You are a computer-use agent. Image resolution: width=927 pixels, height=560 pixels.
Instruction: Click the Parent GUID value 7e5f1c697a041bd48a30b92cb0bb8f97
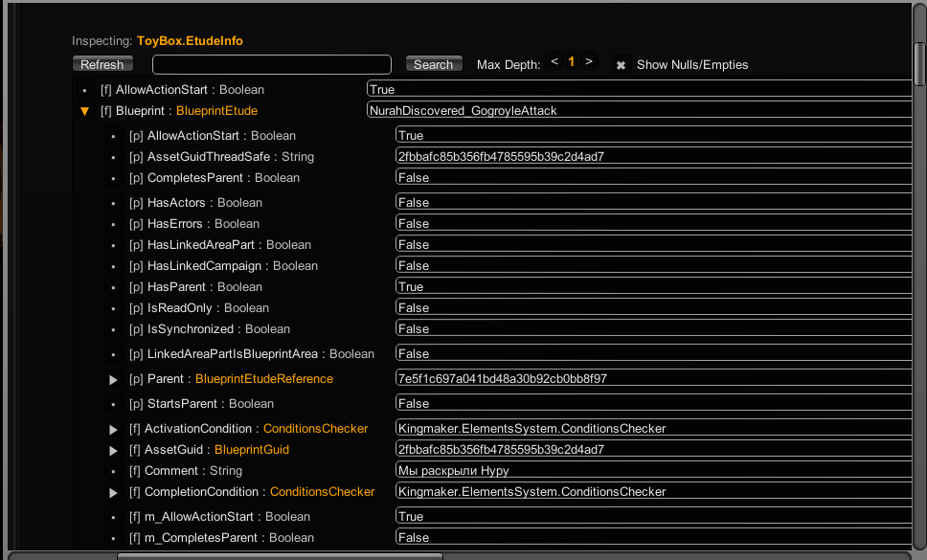(x=653, y=379)
